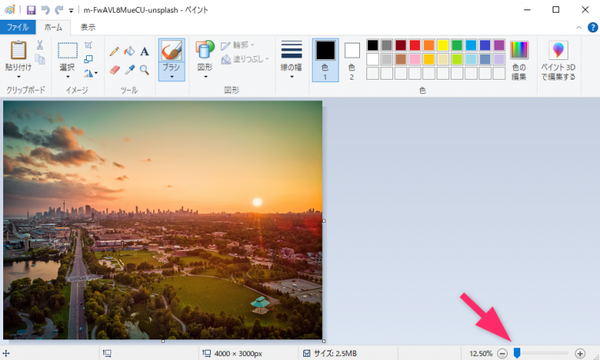Click zoom out minus button
Screen dimensions: 600x360
coord(502,353)
